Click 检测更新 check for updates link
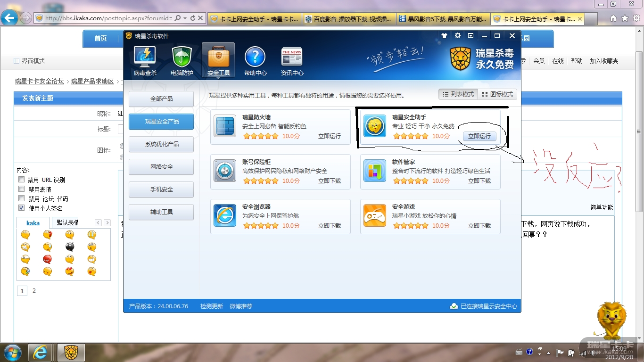Screen dimensions: 644x362 (x=212, y=306)
